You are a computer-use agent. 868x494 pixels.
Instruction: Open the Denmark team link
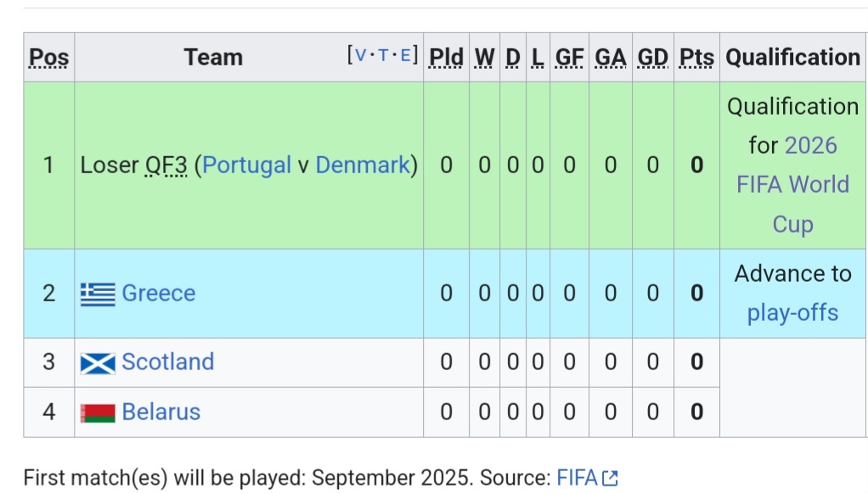363,165
